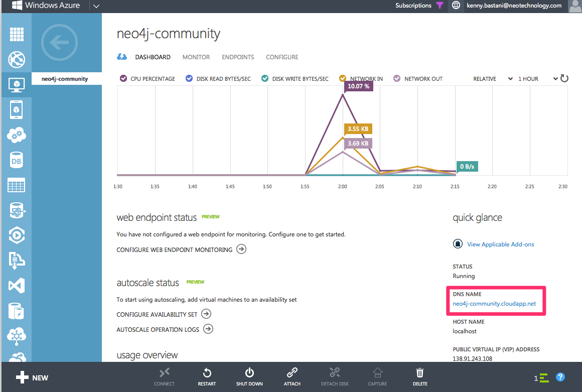Click Configure Web Endpoint Monitoring link

tap(181, 249)
